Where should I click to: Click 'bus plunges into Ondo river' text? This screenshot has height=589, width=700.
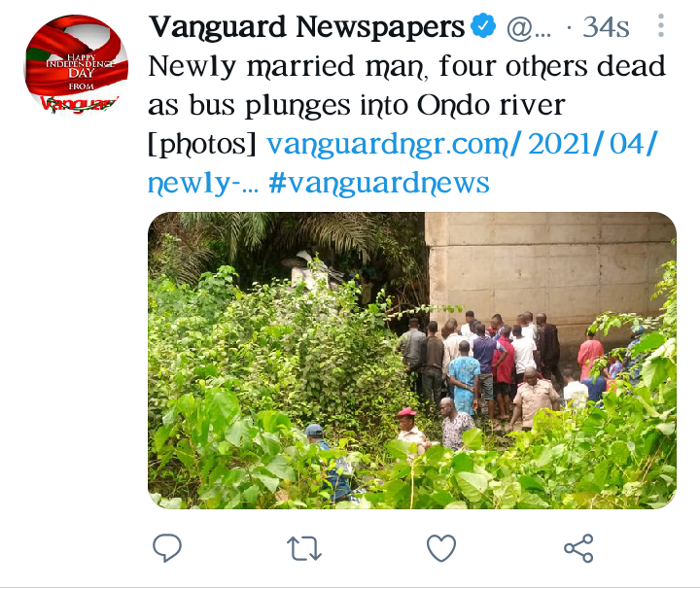coord(377,106)
